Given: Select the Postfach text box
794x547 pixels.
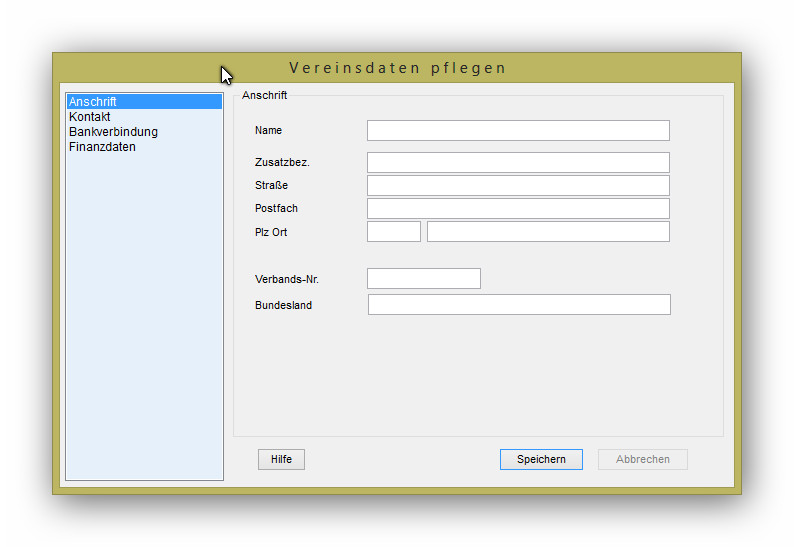Looking at the screenshot, I should [x=517, y=208].
